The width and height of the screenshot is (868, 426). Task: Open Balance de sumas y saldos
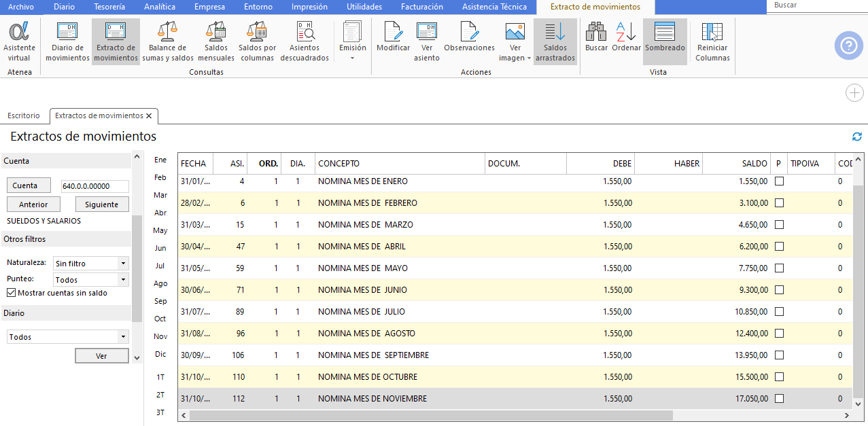(168, 41)
